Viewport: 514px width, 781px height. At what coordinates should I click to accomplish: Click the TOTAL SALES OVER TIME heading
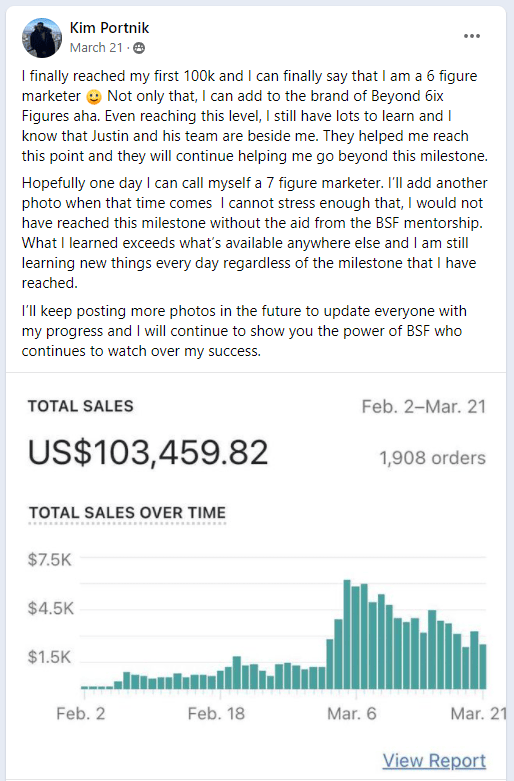(128, 513)
